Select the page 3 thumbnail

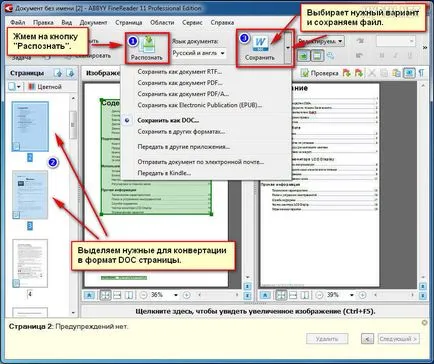[30, 195]
